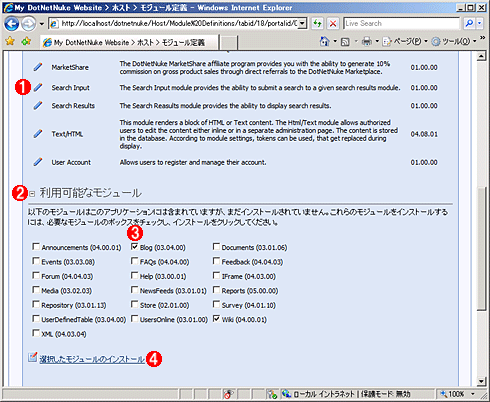Click the Live Search input box
The height and width of the screenshot is (402, 490).
[x=402, y=23]
